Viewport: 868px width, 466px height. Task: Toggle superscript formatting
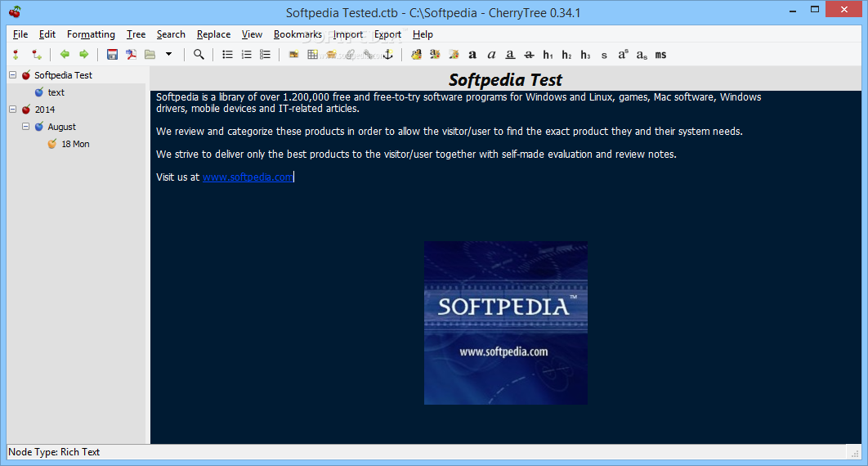click(624, 54)
